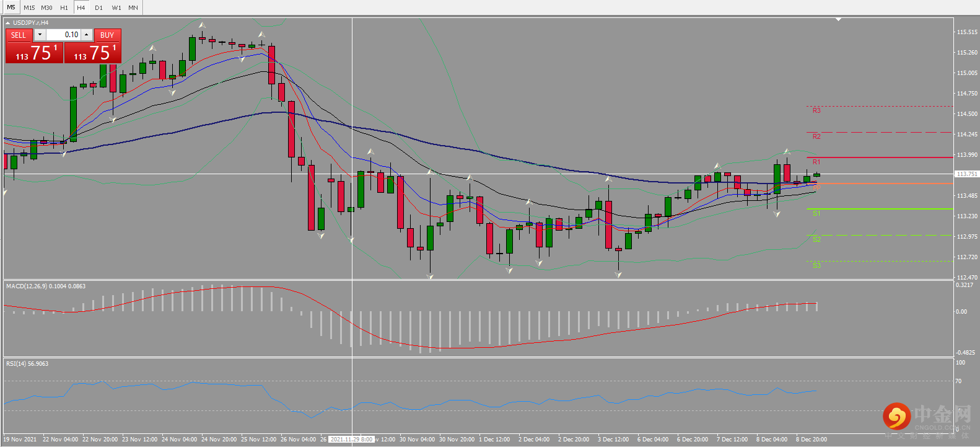This screenshot has width=980, height=447.
Task: Switch chart to W1 timeframe
Action: coord(116,7)
